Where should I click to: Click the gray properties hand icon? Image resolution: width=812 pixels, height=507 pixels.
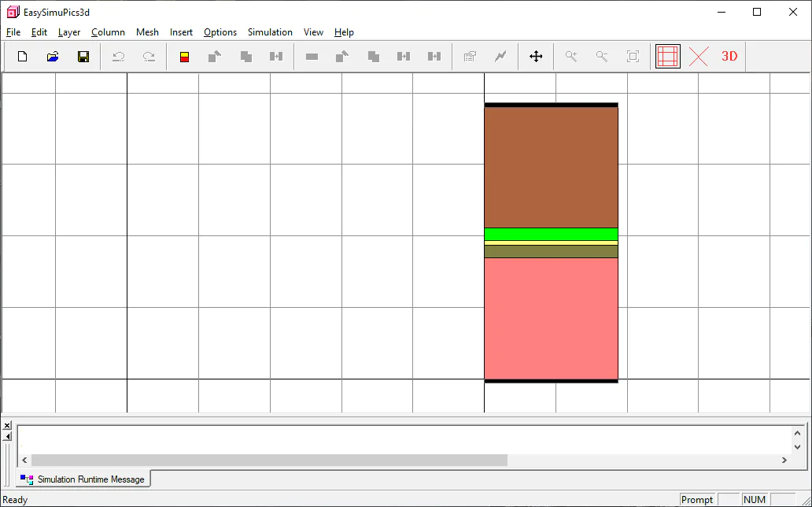470,57
